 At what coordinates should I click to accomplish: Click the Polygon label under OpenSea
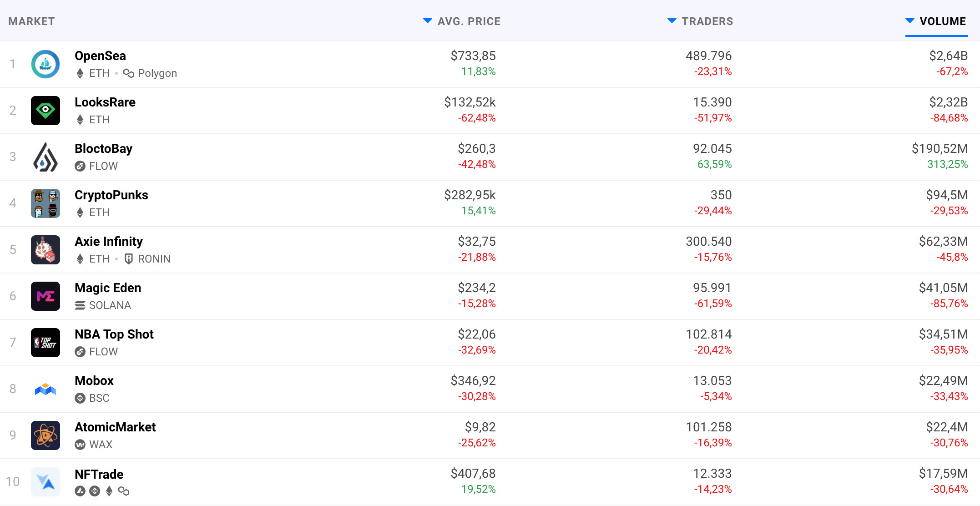(x=157, y=73)
